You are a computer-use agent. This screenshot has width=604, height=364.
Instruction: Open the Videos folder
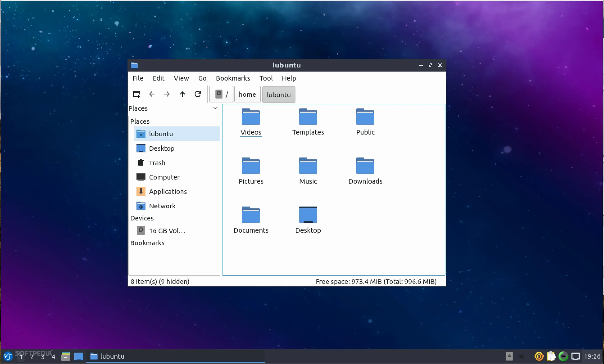pos(251,122)
